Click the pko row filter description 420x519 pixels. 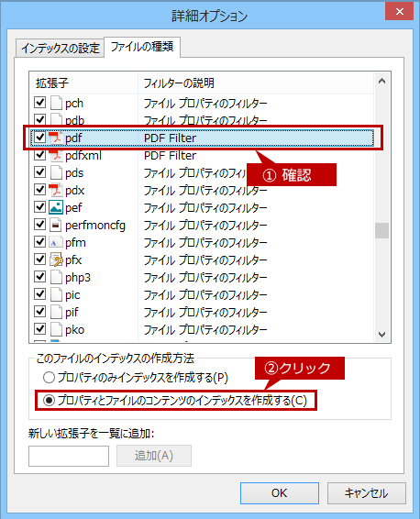(205, 330)
